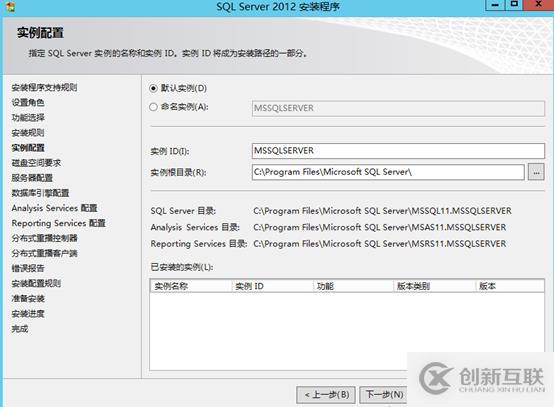Click the 实例根目录(R) path field
The image size is (554, 407).
(x=388, y=172)
